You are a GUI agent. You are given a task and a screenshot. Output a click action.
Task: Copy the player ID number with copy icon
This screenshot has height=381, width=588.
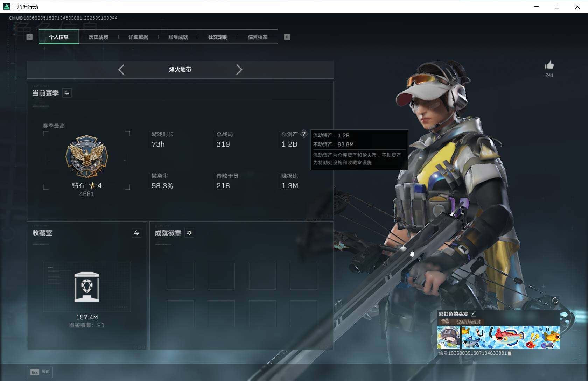coord(510,353)
